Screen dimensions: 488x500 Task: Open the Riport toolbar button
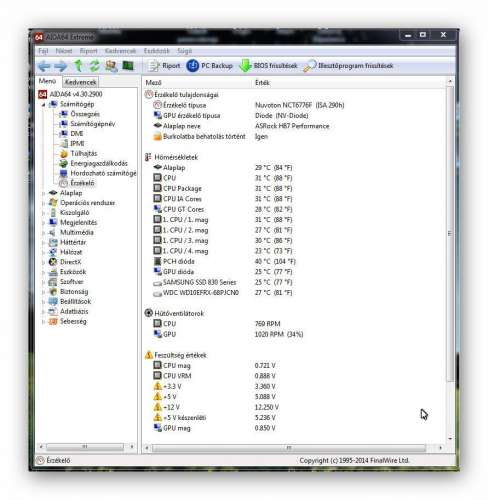164,66
